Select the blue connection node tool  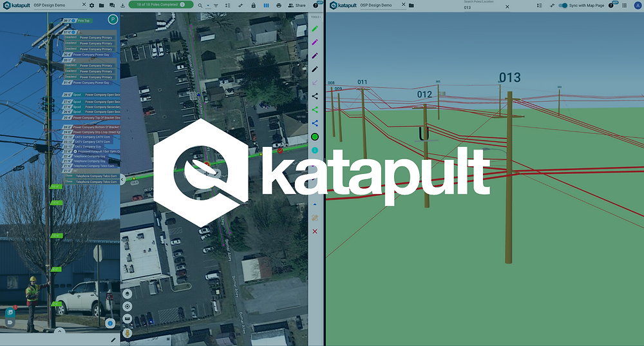pyautogui.click(x=315, y=123)
